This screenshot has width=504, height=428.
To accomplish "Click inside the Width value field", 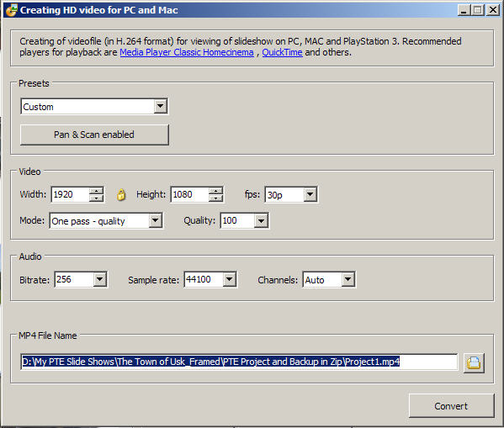I will click(x=70, y=194).
